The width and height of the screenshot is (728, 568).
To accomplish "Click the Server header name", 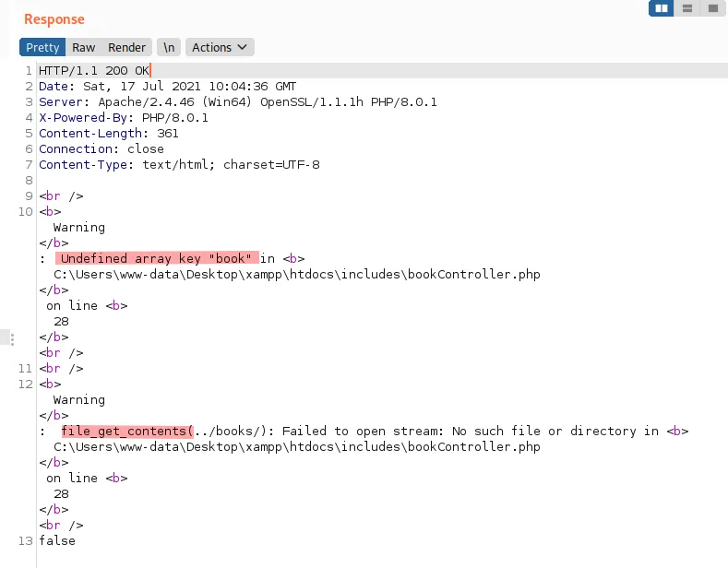I will 60,102.
